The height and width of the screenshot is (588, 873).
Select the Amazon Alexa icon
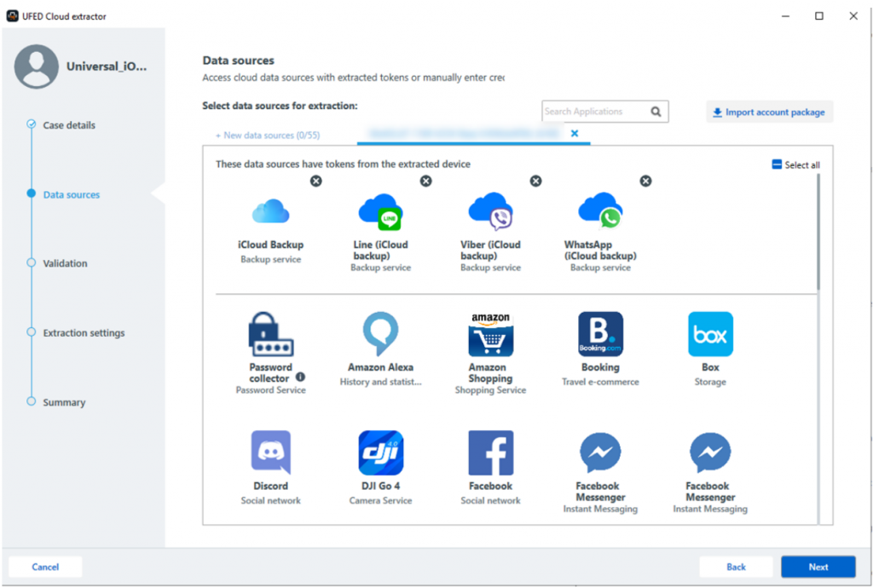381,334
